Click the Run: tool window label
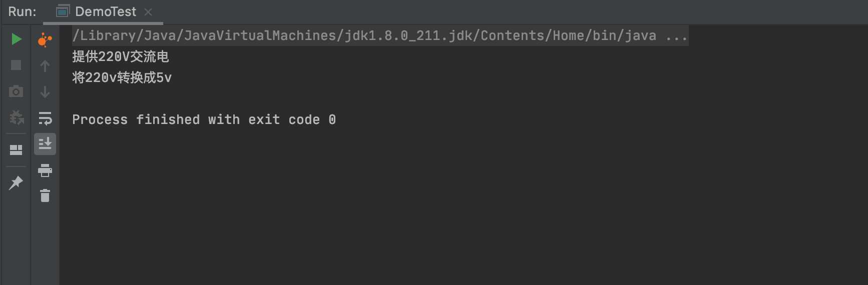This screenshot has height=285, width=868. pos(22,11)
